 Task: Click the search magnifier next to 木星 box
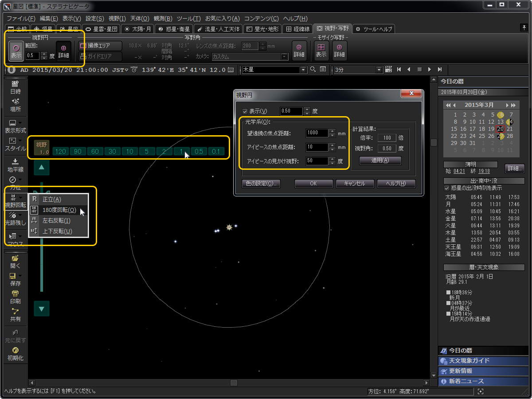pyautogui.click(x=313, y=69)
